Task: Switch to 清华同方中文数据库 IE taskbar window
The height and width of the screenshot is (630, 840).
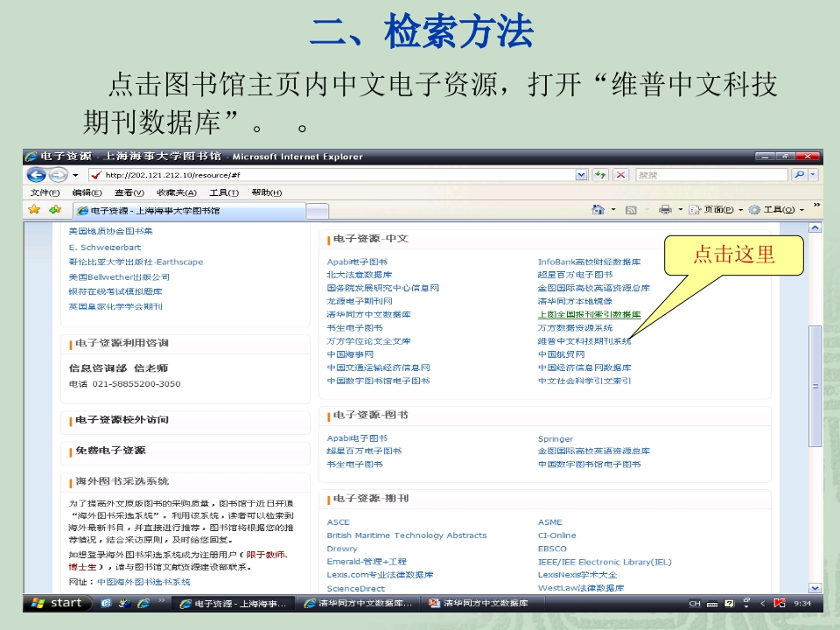Action: click(x=359, y=604)
